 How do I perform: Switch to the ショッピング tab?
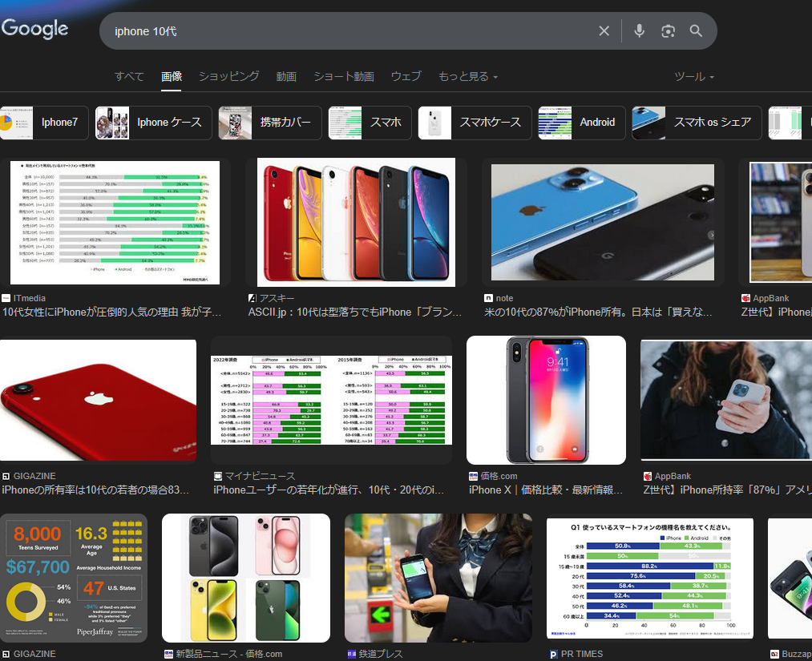(228, 77)
